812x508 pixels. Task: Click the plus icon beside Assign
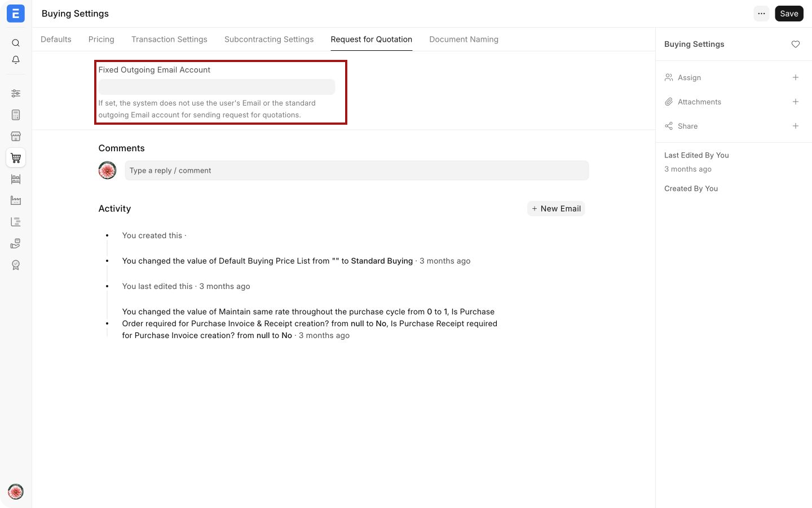[796, 77]
